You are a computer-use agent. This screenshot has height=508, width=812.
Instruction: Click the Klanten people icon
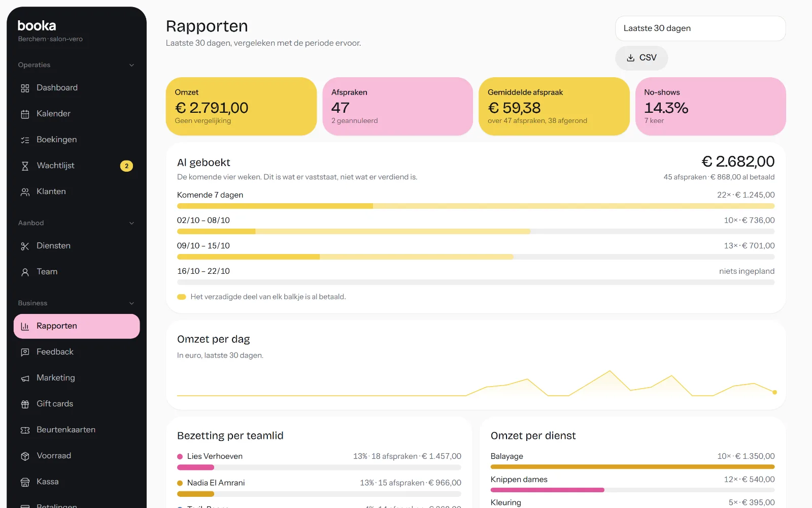coord(25,192)
